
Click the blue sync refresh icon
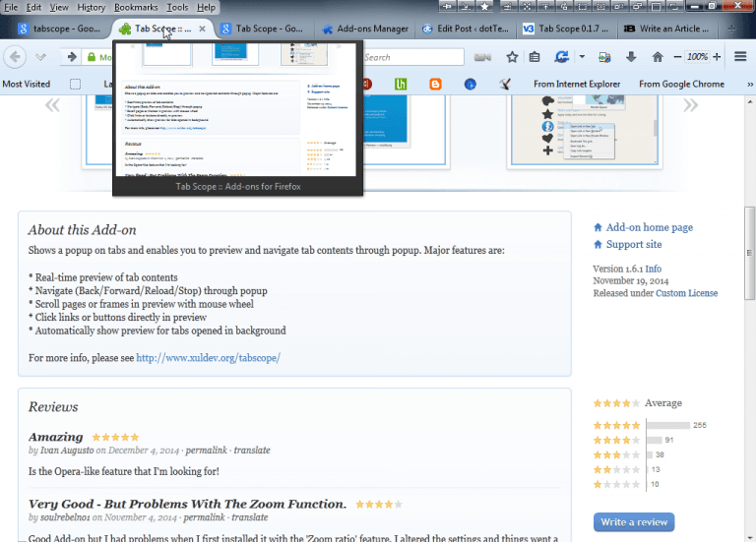point(562,57)
